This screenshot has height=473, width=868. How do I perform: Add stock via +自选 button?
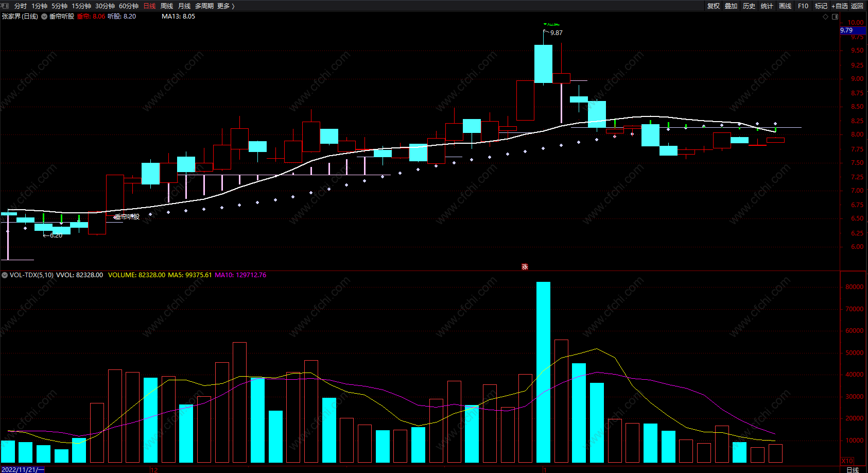840,6
